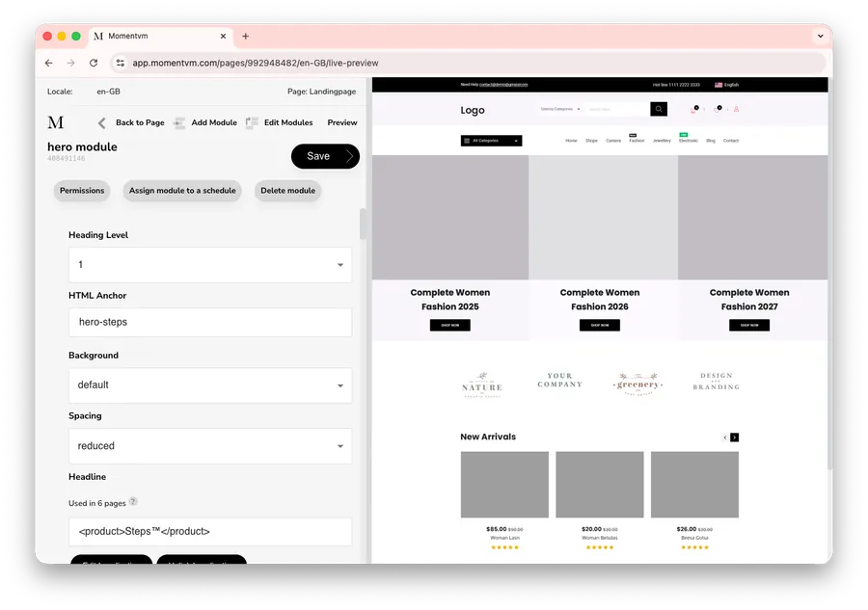Click Jewellery in preview navigation

coord(662,141)
